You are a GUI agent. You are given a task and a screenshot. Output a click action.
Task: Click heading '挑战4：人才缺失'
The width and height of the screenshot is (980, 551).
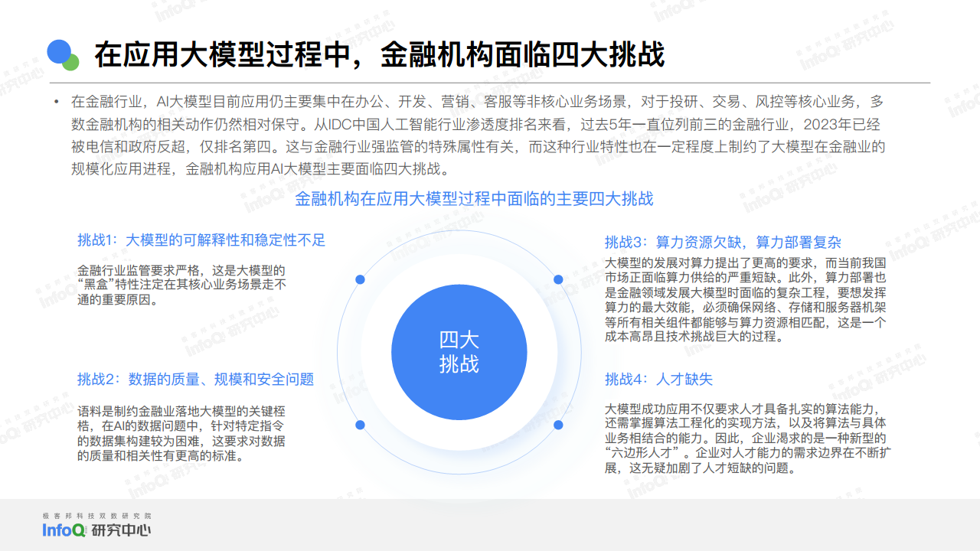(658, 380)
